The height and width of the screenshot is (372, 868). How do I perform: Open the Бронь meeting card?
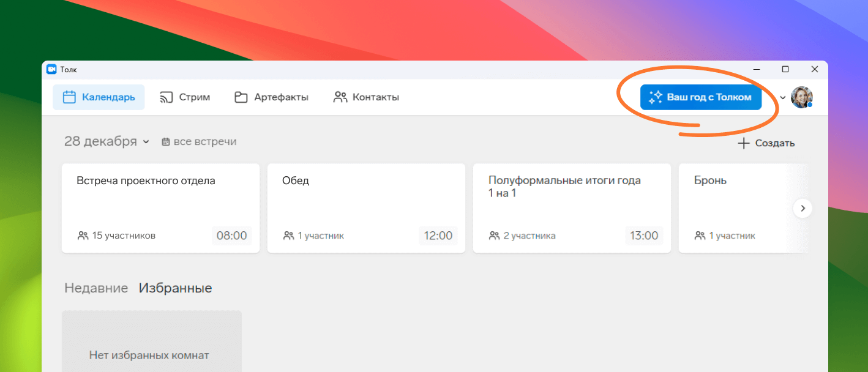pos(743,208)
